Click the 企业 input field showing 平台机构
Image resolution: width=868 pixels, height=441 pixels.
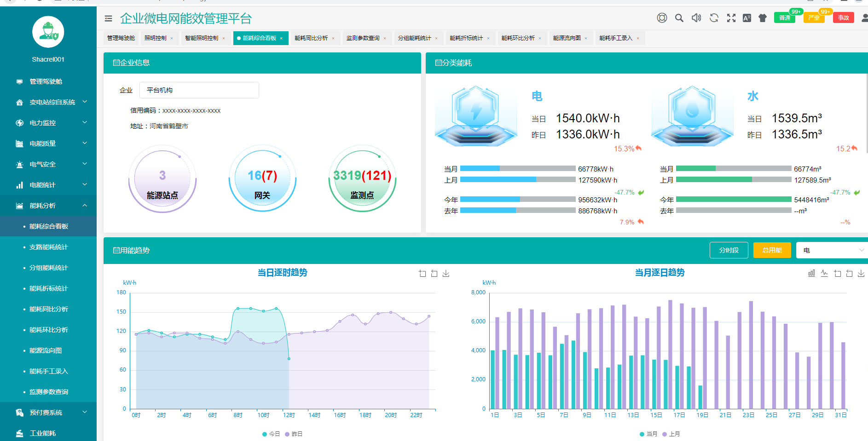click(199, 90)
